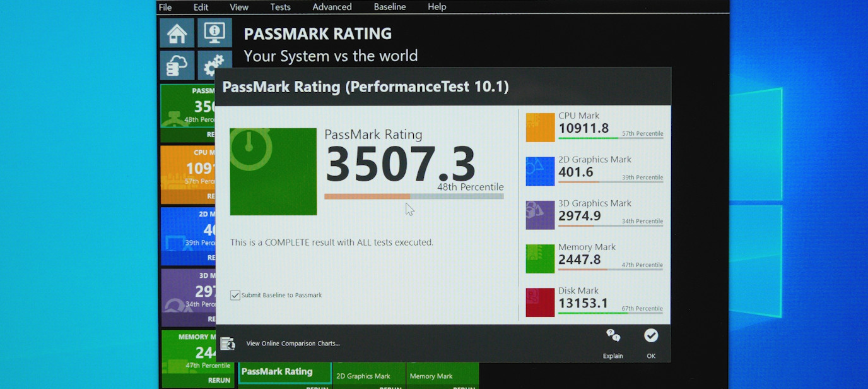Click the green PassMark stopwatch icon
868x389 pixels.
click(x=273, y=172)
